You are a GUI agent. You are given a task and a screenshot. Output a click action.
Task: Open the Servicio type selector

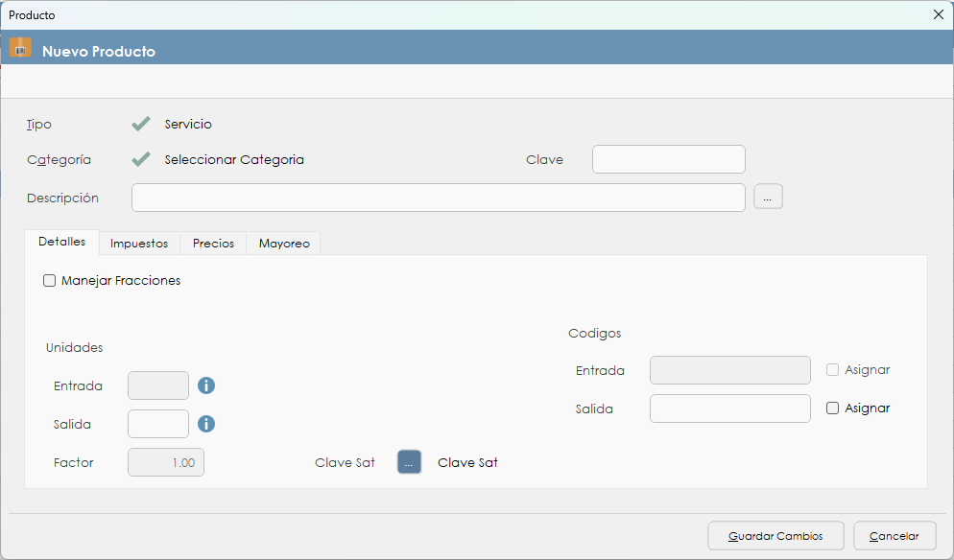188,124
